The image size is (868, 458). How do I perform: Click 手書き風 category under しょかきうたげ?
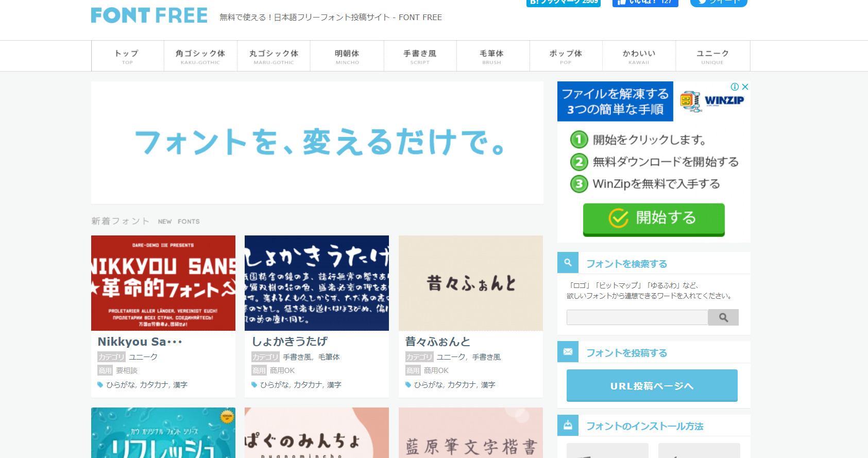pos(297,357)
